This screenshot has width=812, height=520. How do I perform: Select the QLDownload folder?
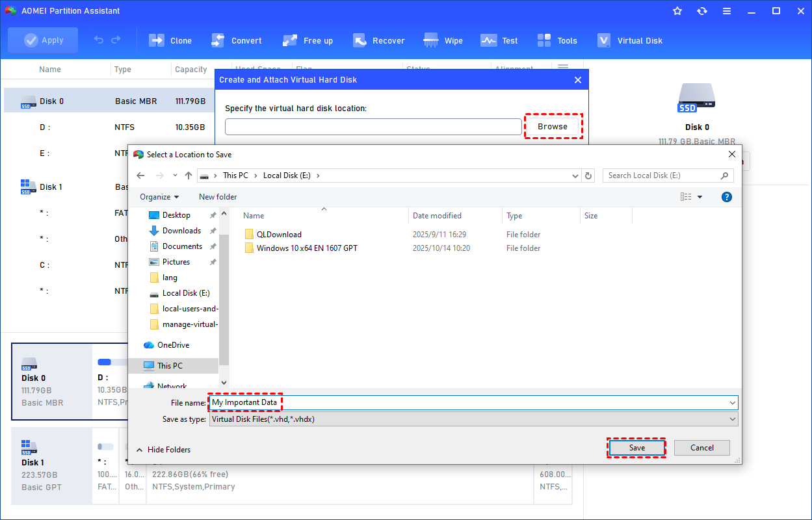[x=279, y=235]
